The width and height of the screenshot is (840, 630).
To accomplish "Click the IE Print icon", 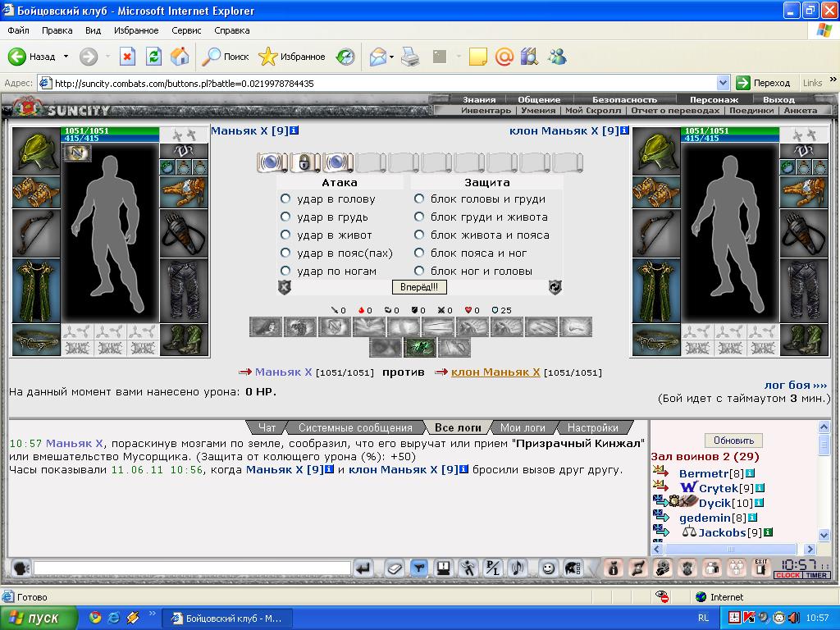I will click(x=410, y=57).
